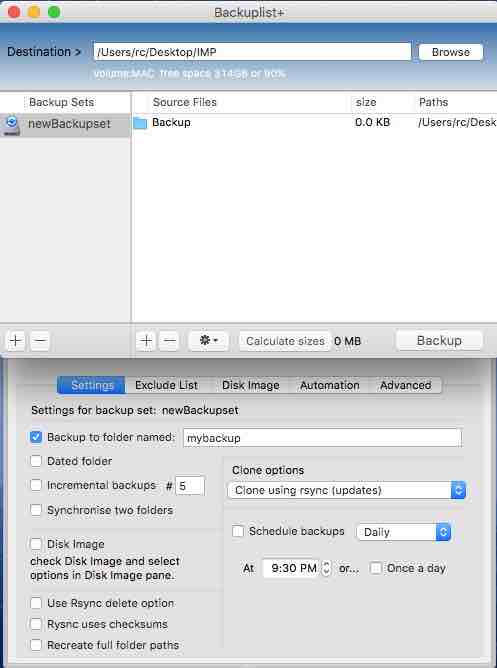Image resolution: width=497 pixels, height=668 pixels.
Task: Click the time stepper arrows
Action: click(326, 568)
